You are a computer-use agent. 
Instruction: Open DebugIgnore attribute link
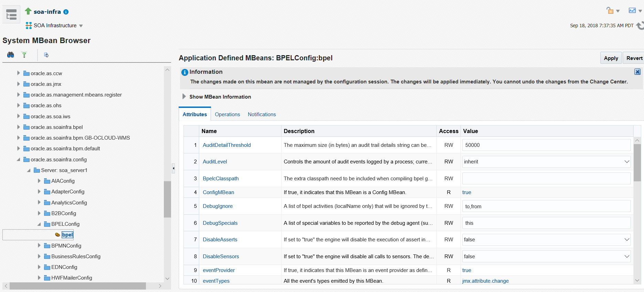218,206
